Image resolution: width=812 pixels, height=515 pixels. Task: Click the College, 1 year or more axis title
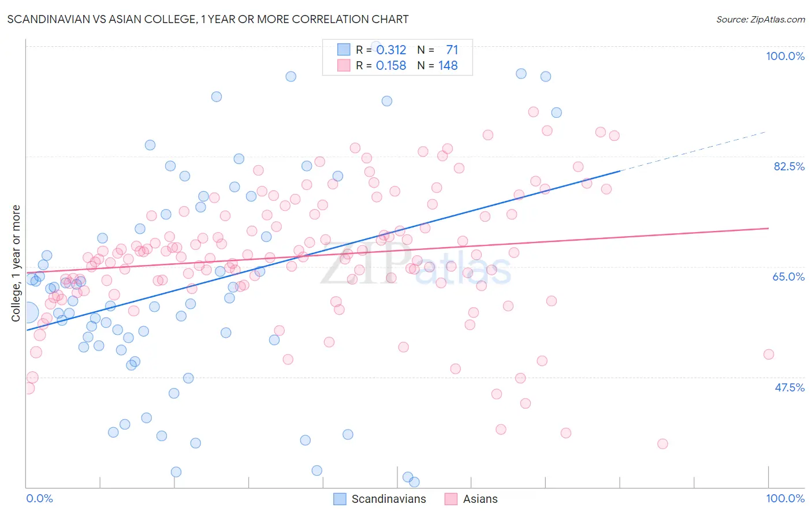(16, 263)
